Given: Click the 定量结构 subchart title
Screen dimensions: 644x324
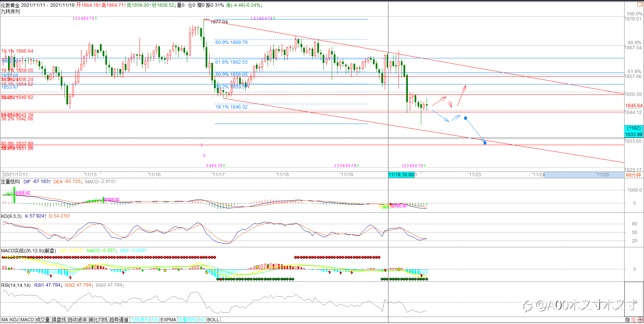Looking at the screenshot, I should [10, 182].
